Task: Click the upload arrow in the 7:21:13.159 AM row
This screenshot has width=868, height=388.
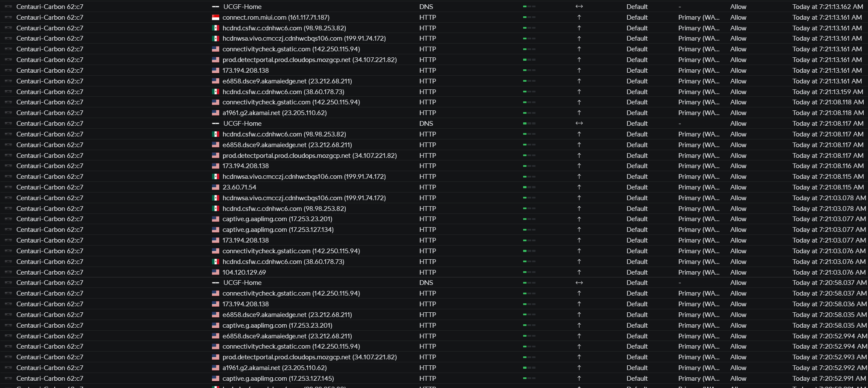Action: coord(579,92)
